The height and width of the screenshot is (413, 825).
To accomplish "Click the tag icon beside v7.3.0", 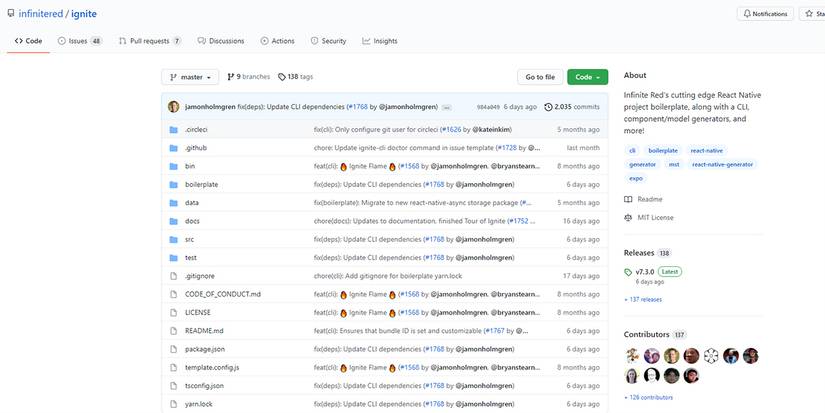I will [628, 273].
